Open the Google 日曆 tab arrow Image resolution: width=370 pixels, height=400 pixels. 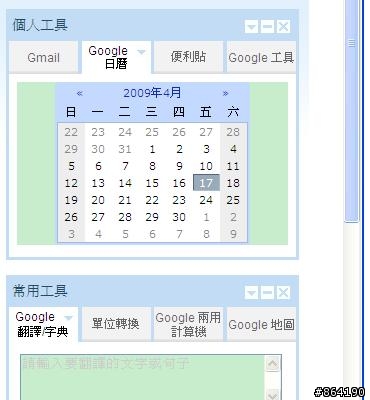141,52
